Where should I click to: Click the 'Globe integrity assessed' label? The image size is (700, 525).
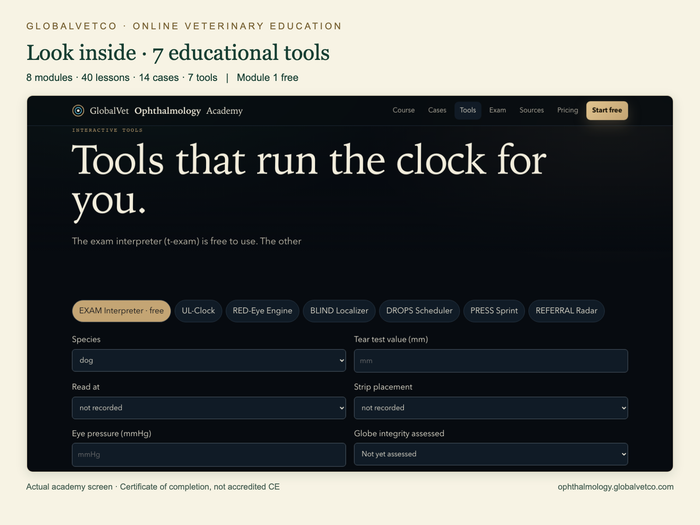(399, 433)
